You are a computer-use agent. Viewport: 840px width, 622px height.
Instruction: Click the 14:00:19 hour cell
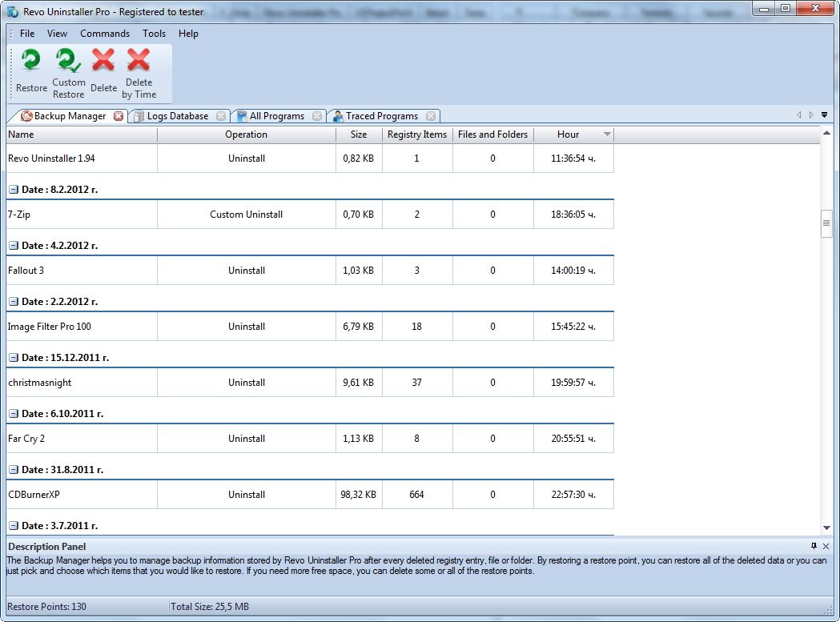574,271
